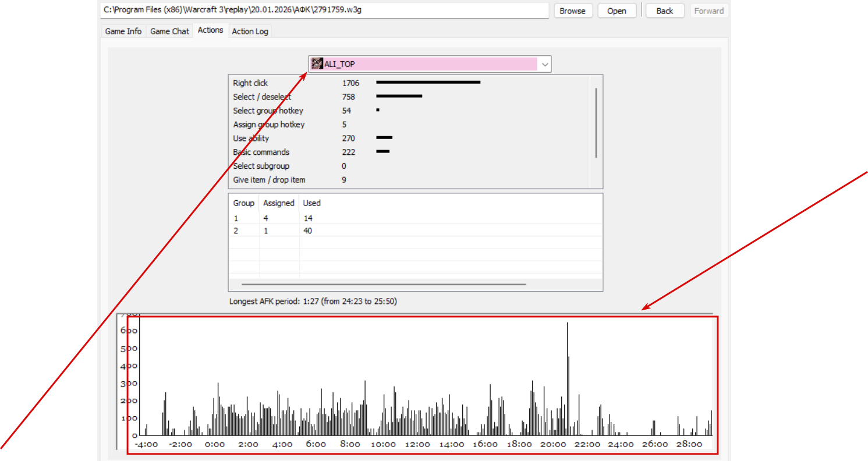Screen dimensions: 868x461
Task: Click the 222 basic commands count
Action: pyautogui.click(x=349, y=153)
